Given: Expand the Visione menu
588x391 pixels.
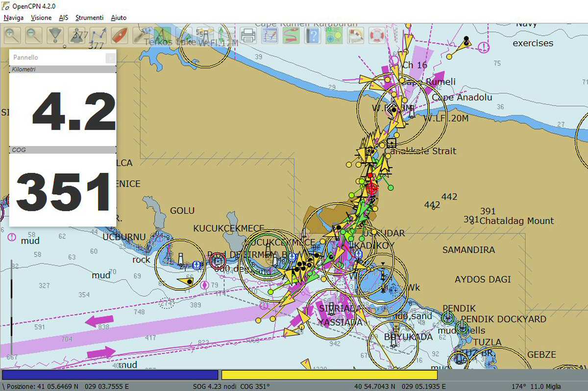Looking at the screenshot, I should (41, 18).
